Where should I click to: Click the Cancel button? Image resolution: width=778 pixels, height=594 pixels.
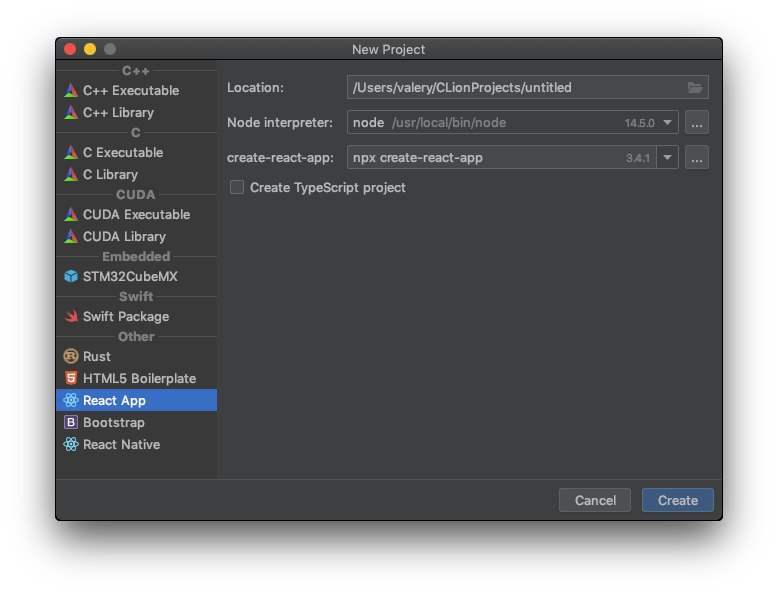595,500
